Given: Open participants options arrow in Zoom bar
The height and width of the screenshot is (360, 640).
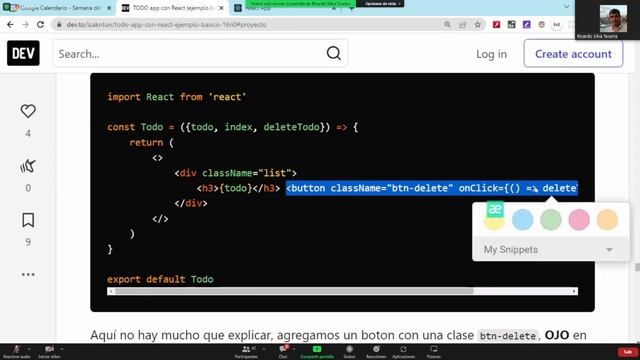Looking at the screenshot, I should coord(264,349).
